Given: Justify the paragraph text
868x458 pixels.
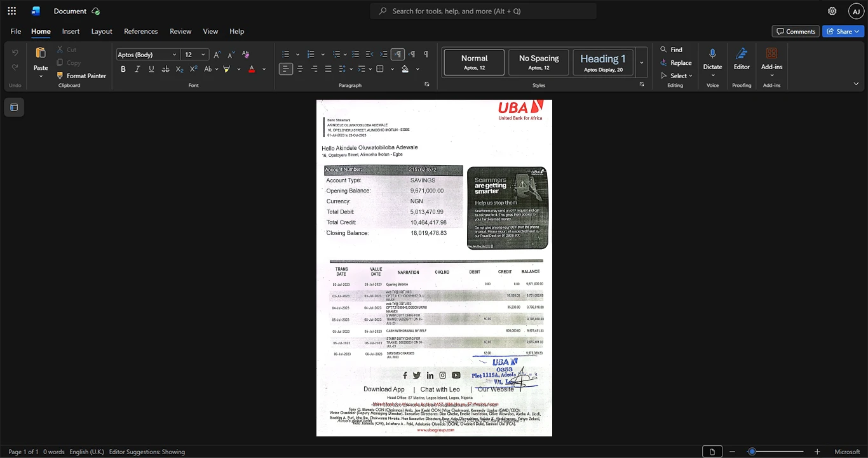Looking at the screenshot, I should pyautogui.click(x=328, y=69).
